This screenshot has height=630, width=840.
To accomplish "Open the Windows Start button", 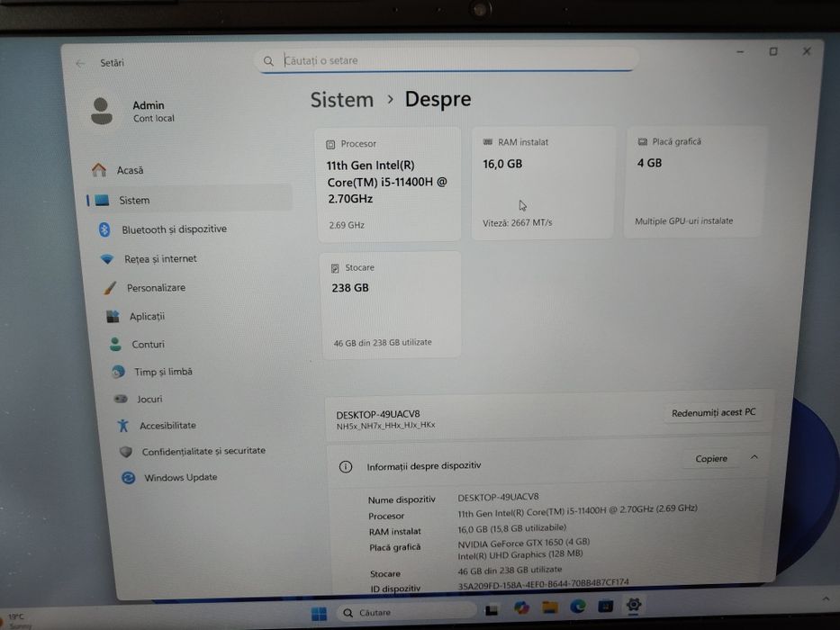I will pyautogui.click(x=319, y=614).
